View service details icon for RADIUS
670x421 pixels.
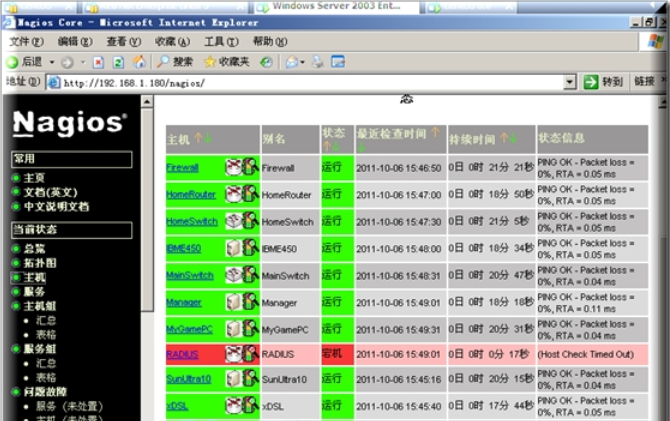251,354
